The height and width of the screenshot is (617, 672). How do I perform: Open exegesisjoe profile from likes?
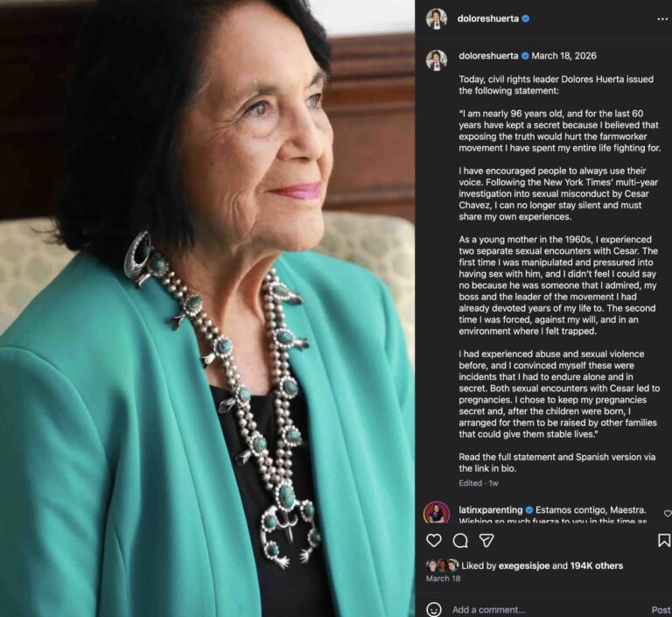coord(524,565)
